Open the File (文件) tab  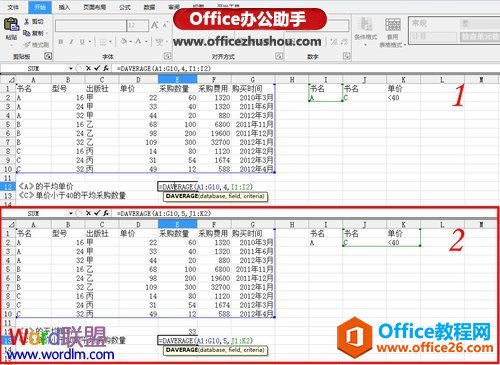[13, 7]
